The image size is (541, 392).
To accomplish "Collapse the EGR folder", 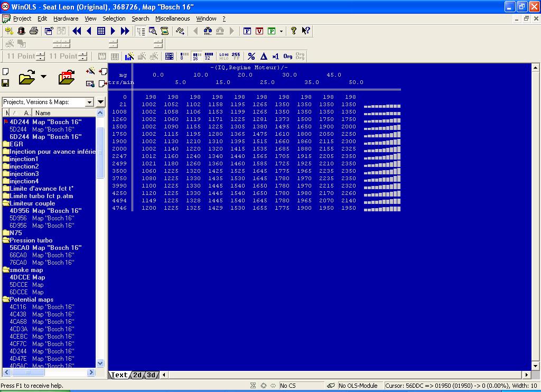I will pos(6,144).
